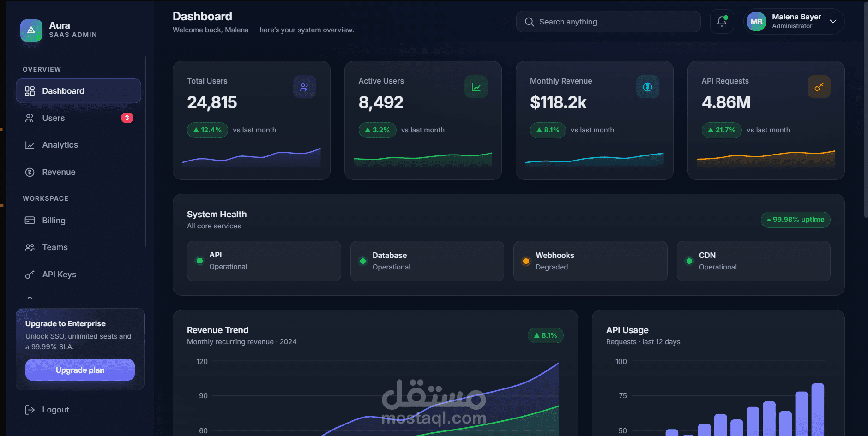This screenshot has width=868, height=436.
Task: Click the Webhooks orange degraded status dot
Action: [526, 261]
